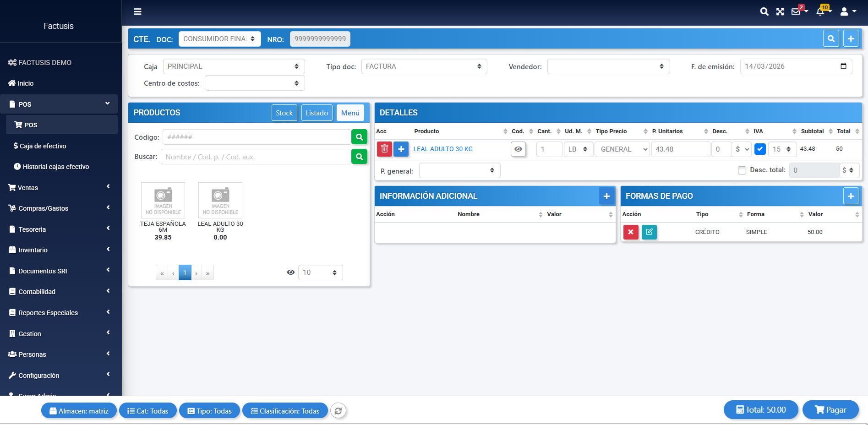Edit the CRÉDITO payment with pencil icon

pos(649,232)
